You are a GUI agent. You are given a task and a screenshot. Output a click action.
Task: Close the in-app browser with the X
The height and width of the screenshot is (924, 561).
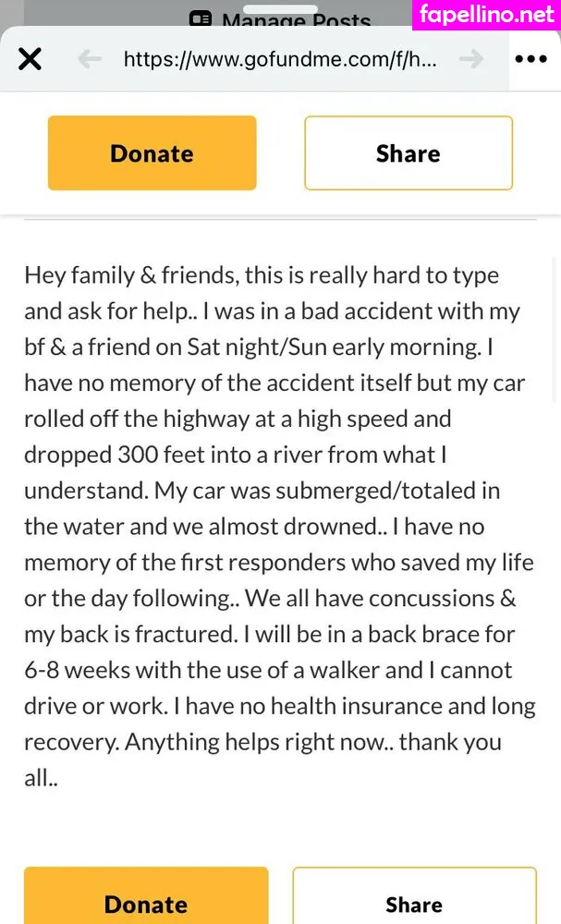(30, 60)
